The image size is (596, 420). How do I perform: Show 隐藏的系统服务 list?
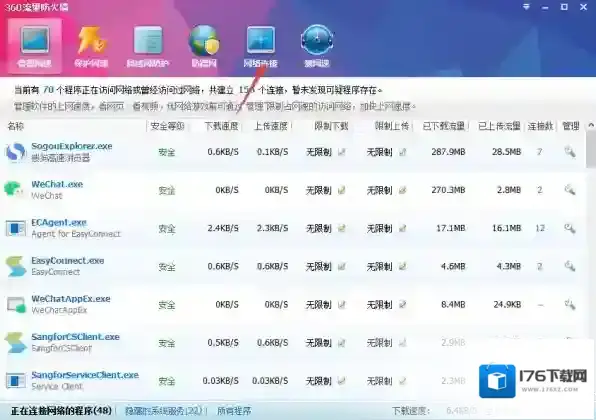point(163,411)
